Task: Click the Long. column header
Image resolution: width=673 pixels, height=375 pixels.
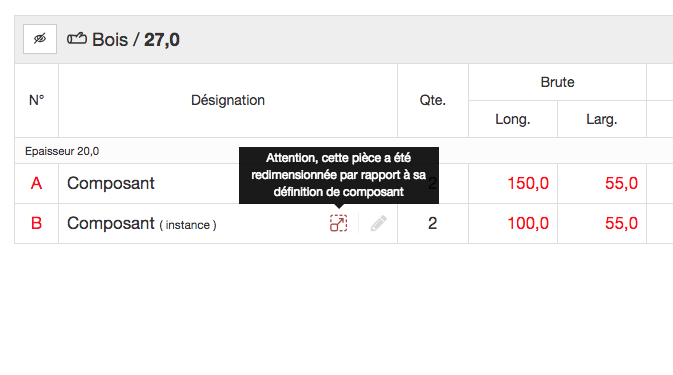Action: coord(513,119)
